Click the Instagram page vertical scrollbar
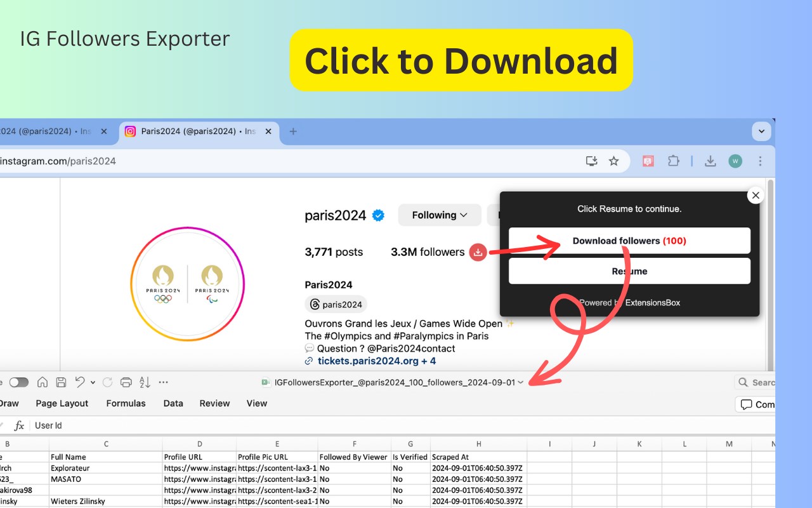This screenshot has width=812, height=508. point(771,274)
